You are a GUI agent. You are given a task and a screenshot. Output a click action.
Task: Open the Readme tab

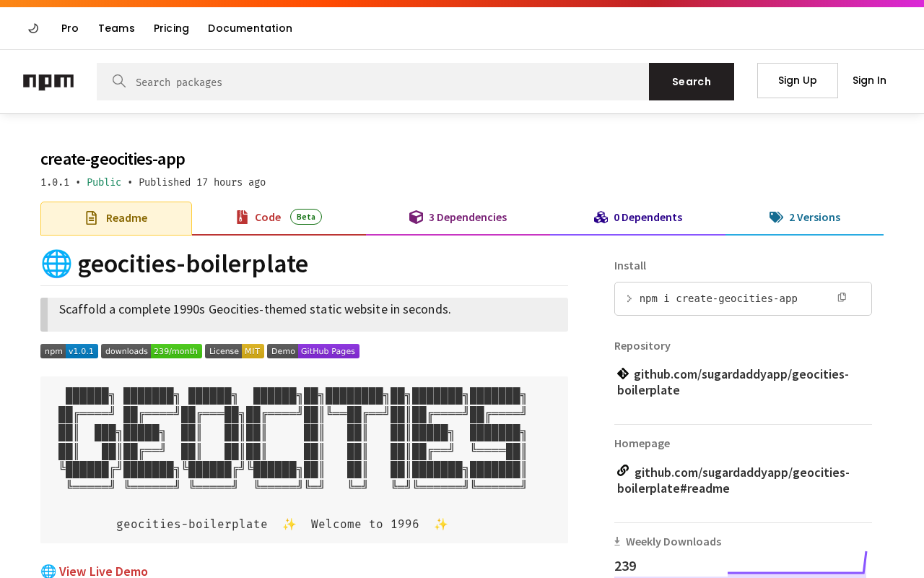coord(116,218)
